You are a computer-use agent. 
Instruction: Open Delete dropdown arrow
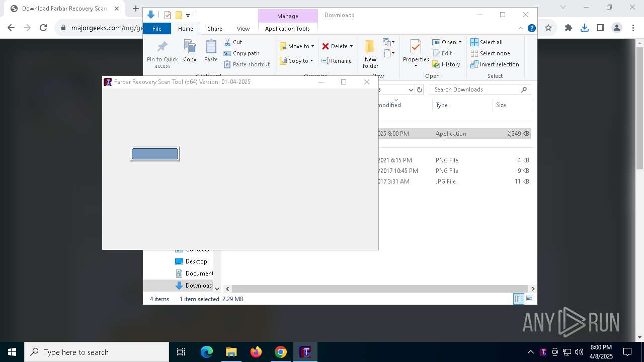coord(351,46)
